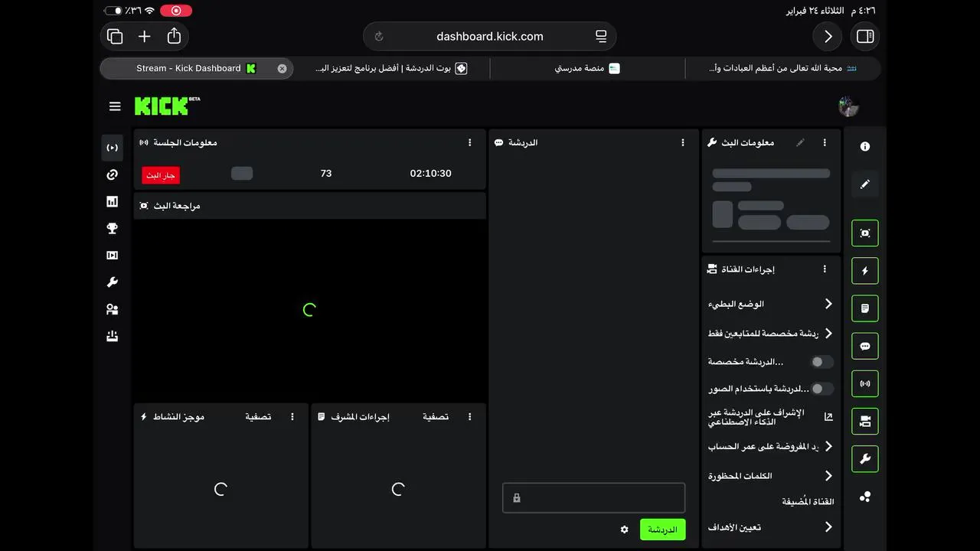Viewport: 980px width, 551px height.
Task: Open the video clips icon in left sidebar
Action: (x=113, y=256)
